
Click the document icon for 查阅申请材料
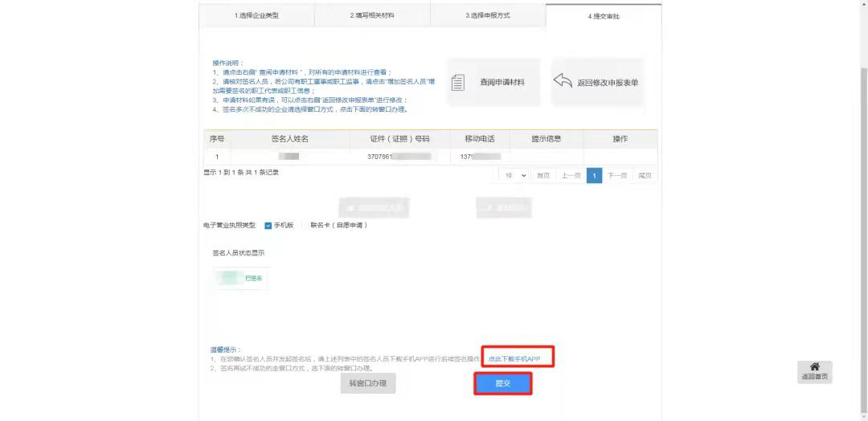tap(458, 83)
